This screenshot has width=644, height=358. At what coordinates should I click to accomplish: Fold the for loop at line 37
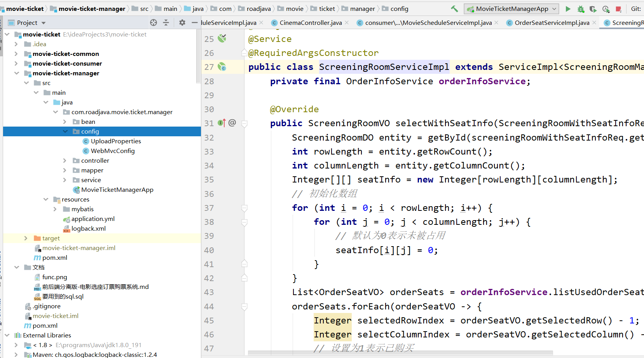click(x=244, y=208)
